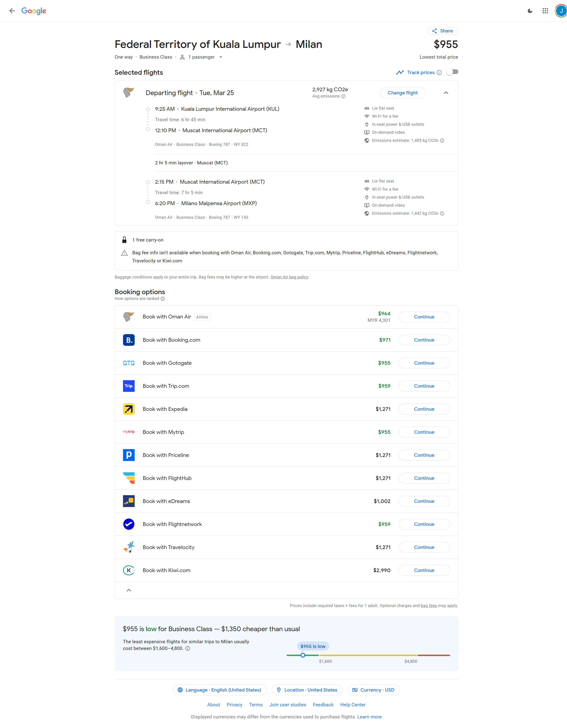Show Track prices info icon

(439, 73)
